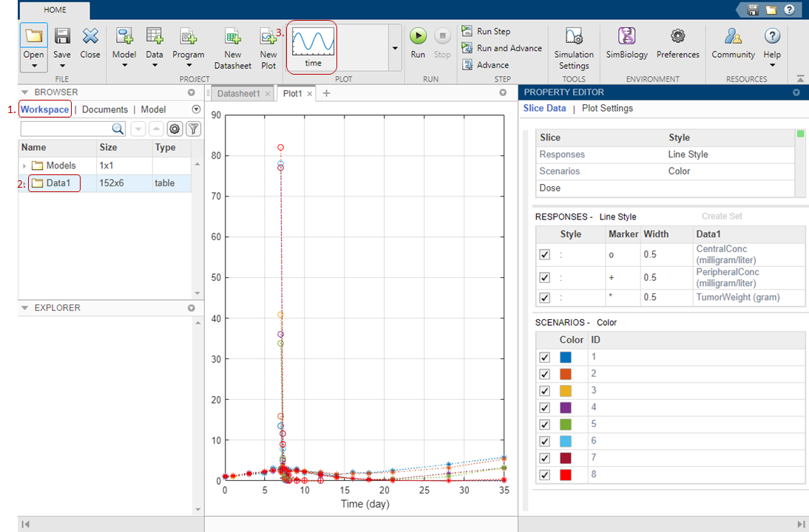809x532 pixels.
Task: Uncheck scenario ID 5 checkbox
Action: click(544, 424)
